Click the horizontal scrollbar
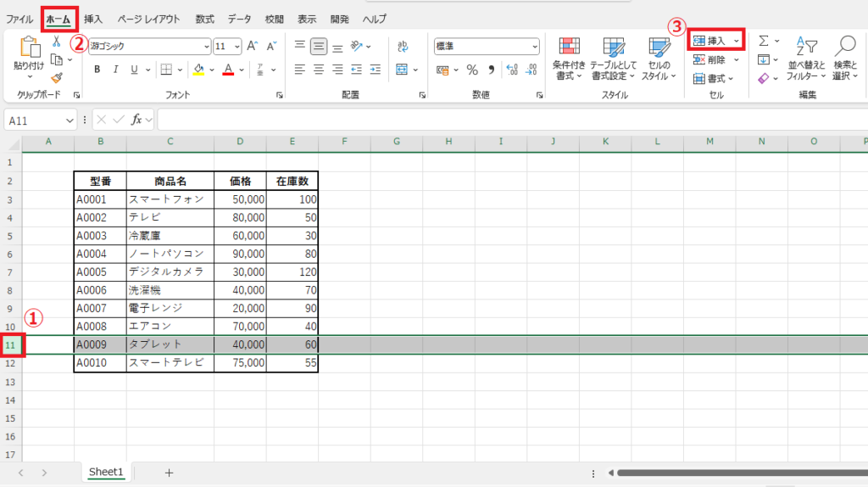 point(742,473)
